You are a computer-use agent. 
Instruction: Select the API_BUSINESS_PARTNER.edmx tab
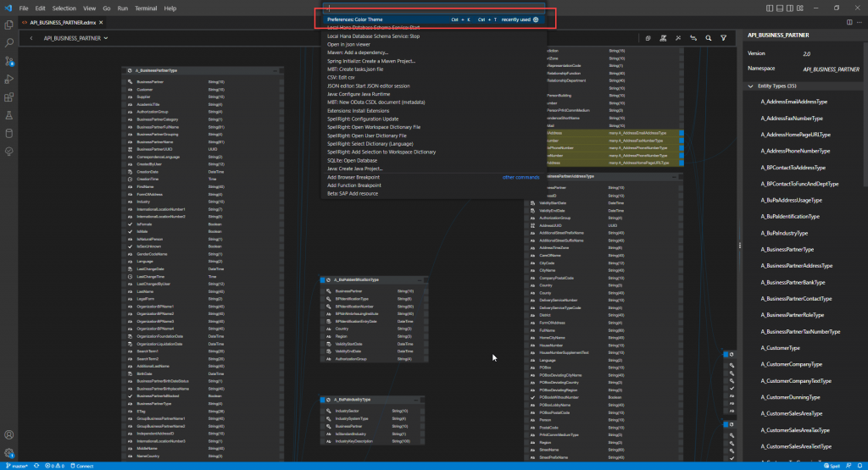point(63,23)
